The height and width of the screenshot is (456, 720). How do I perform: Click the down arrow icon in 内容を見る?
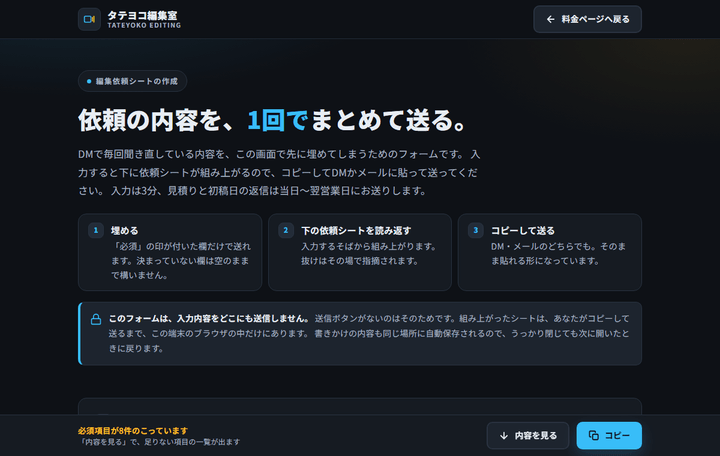pos(504,435)
